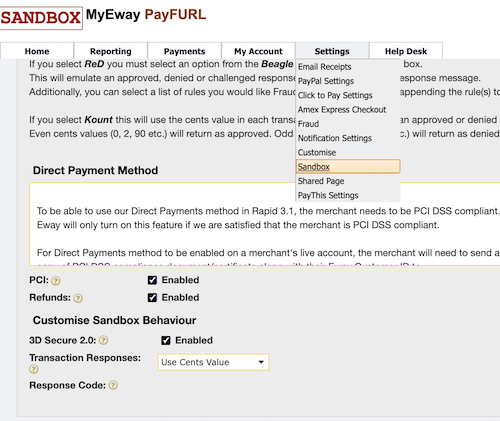Click the Response Code help icon
Viewport: 500px width, 421px height.
point(113,385)
